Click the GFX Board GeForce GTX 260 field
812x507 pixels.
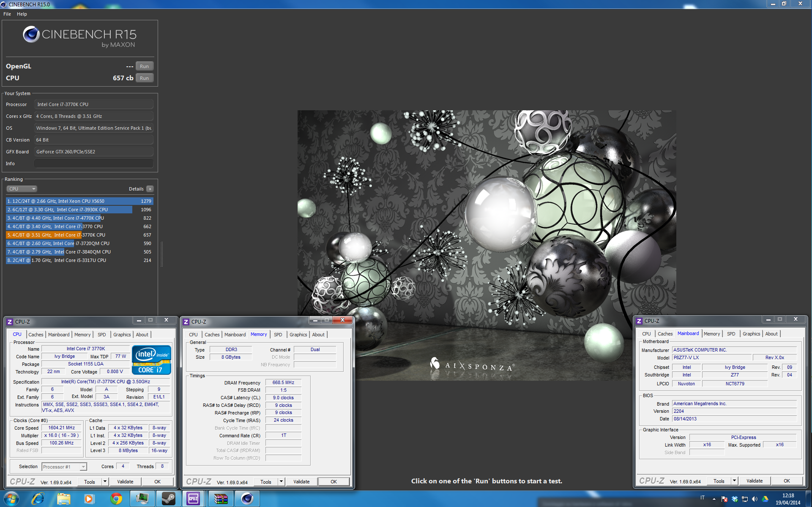[x=94, y=152]
